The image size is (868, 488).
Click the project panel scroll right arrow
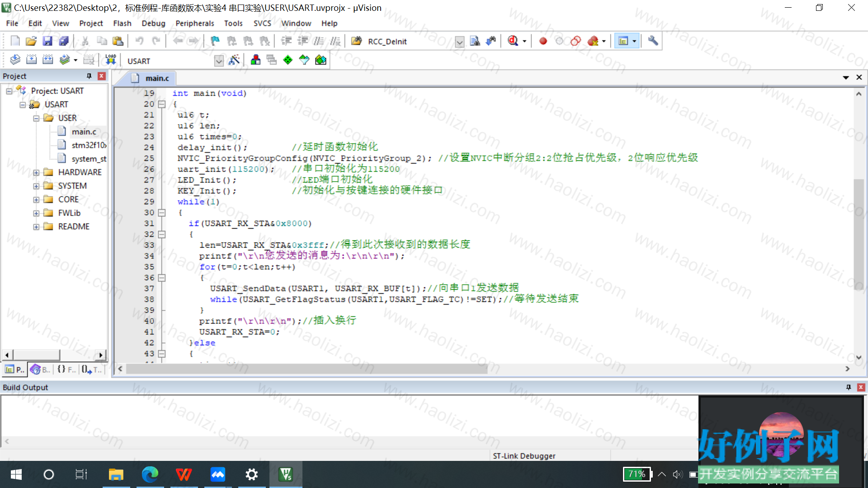pos(101,355)
